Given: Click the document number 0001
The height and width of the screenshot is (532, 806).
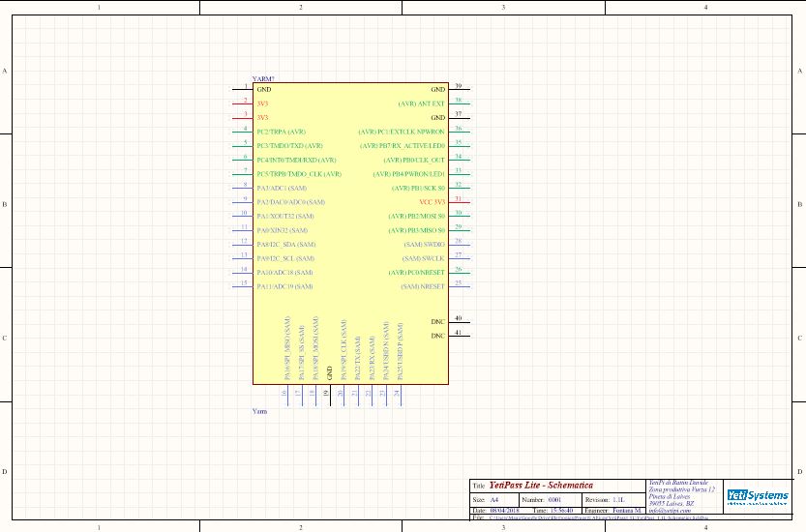Looking at the screenshot, I should (554, 500).
